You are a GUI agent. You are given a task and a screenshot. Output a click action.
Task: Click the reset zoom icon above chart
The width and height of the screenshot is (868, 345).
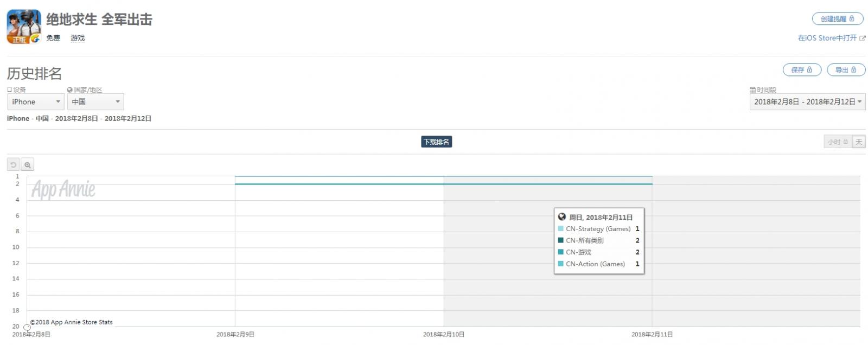point(14,165)
